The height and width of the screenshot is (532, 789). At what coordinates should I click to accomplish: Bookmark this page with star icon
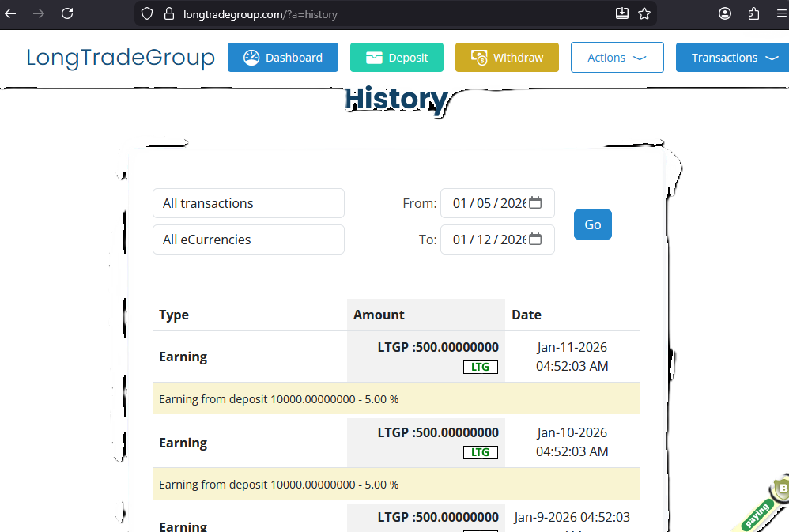(x=644, y=13)
